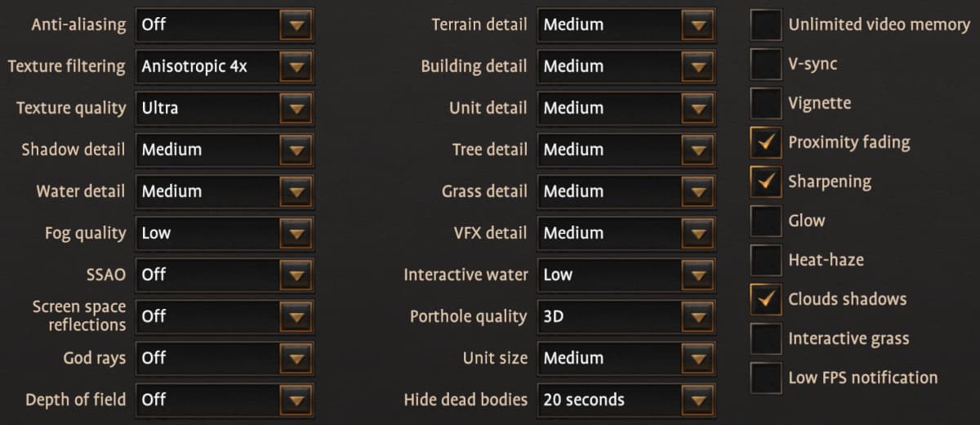Uncheck the Clouds shadows option
Image resolution: width=980 pixels, height=425 pixels.
tap(766, 299)
